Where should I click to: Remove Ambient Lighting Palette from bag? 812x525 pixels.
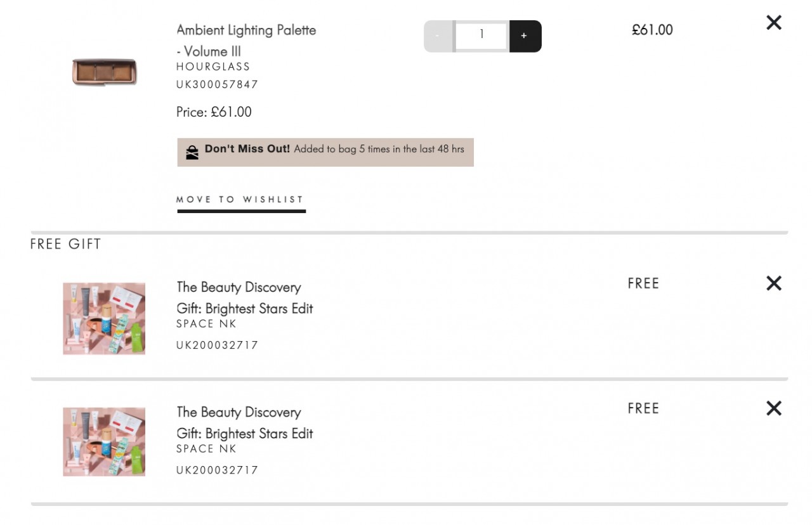click(774, 23)
